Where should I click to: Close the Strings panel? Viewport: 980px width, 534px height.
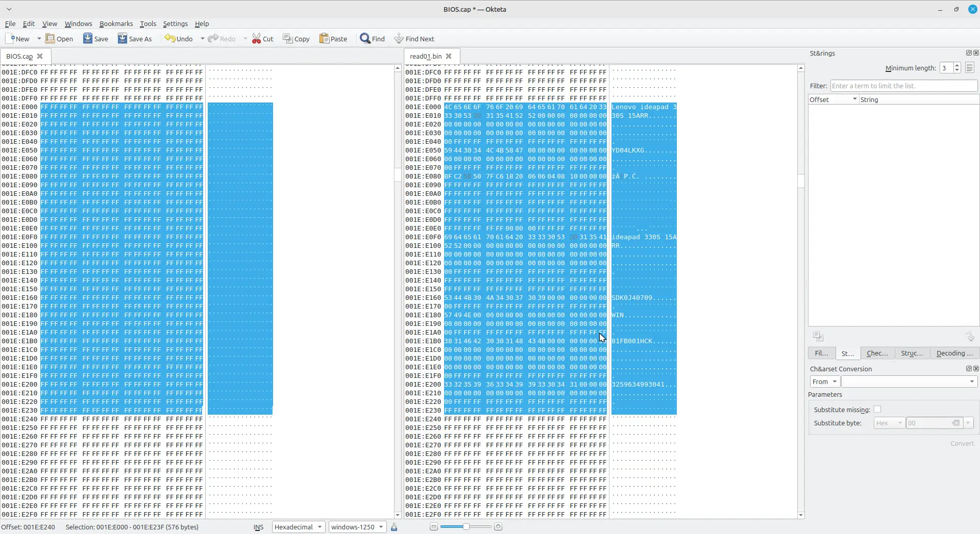976,53
